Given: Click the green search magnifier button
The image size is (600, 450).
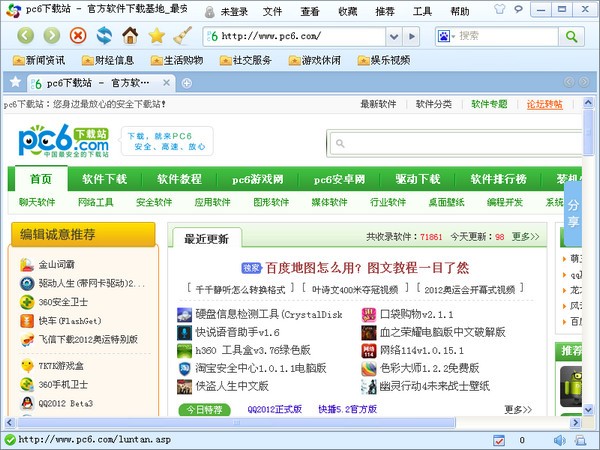Looking at the screenshot, I should 571,36.
